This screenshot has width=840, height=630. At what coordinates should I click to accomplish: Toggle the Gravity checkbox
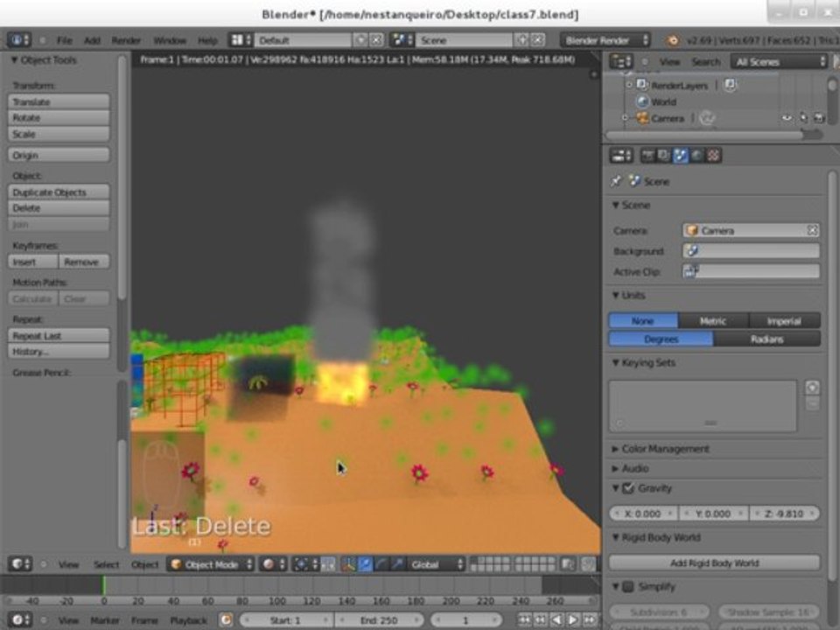(x=628, y=488)
